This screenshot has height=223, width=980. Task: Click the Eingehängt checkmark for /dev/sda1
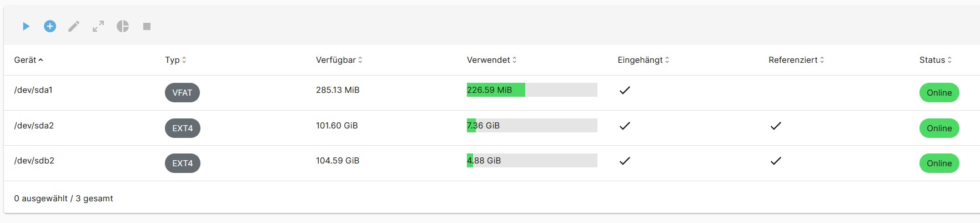[x=625, y=90]
